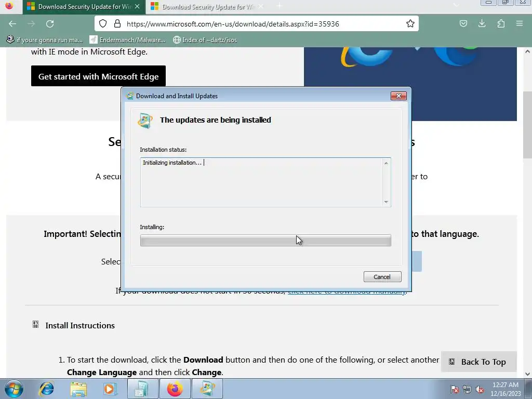The image size is (532, 399).
Task: Open Action Center flag tray icon
Action: (x=455, y=389)
